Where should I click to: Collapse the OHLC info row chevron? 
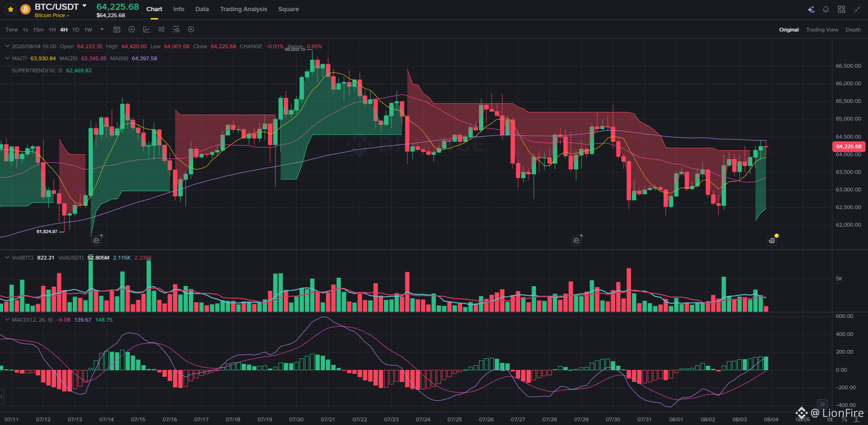tap(7, 46)
